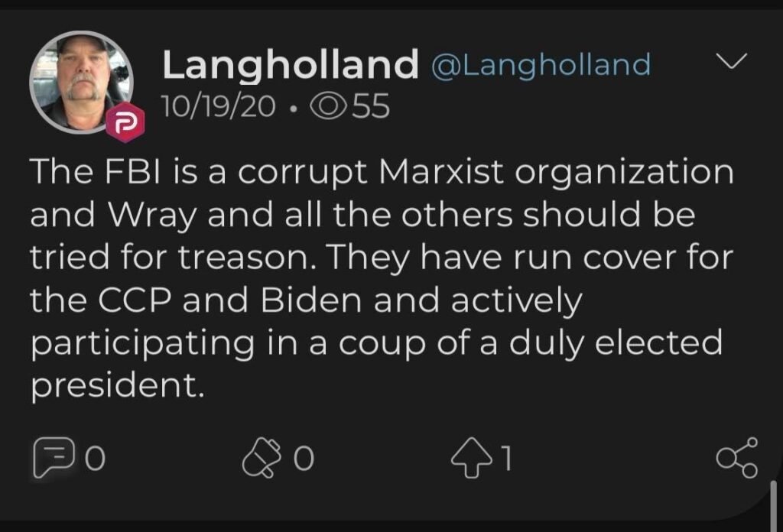Screen dimensions: 783x532
Task: Click the 10/19/20 post date
Action: (219, 107)
